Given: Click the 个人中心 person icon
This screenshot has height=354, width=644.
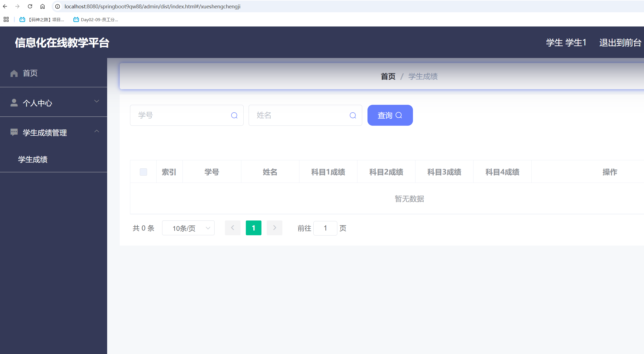Looking at the screenshot, I should pyautogui.click(x=14, y=103).
